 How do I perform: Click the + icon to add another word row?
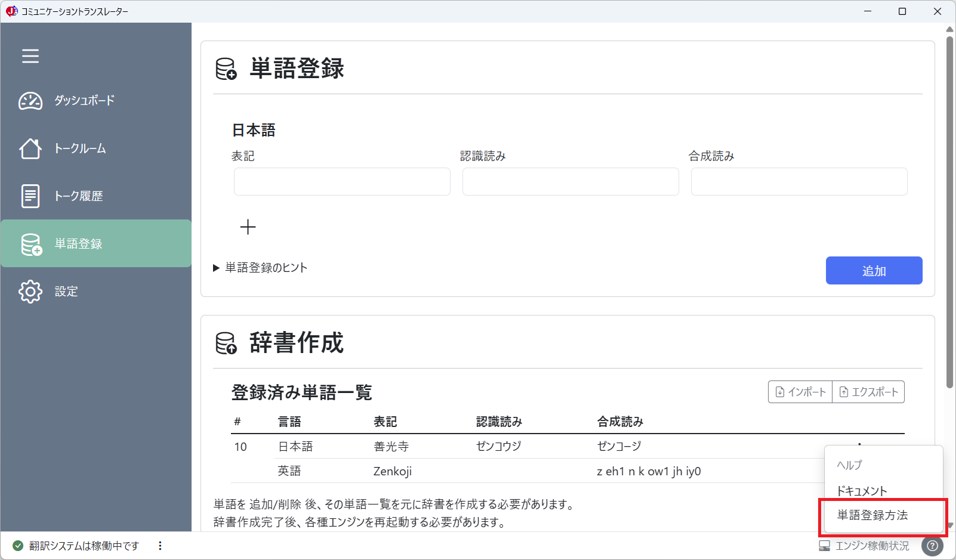coord(248,227)
